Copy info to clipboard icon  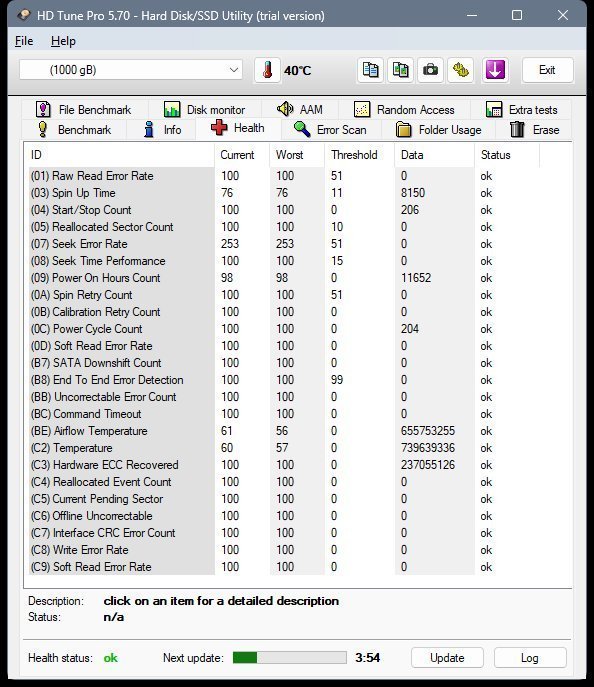click(x=371, y=70)
